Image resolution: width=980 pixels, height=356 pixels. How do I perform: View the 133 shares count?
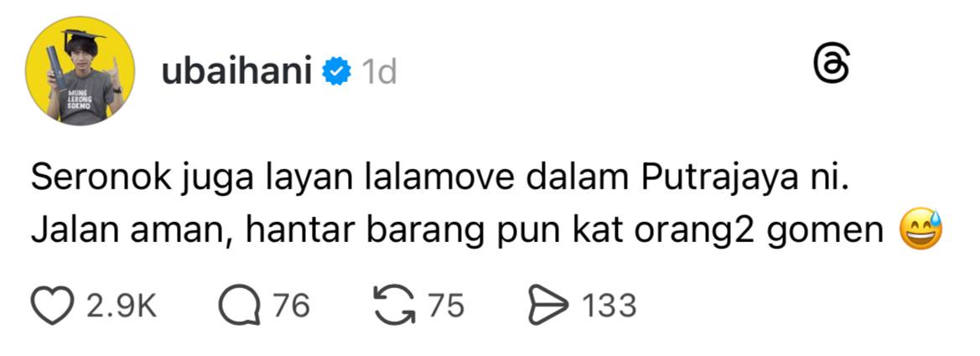[x=609, y=306]
